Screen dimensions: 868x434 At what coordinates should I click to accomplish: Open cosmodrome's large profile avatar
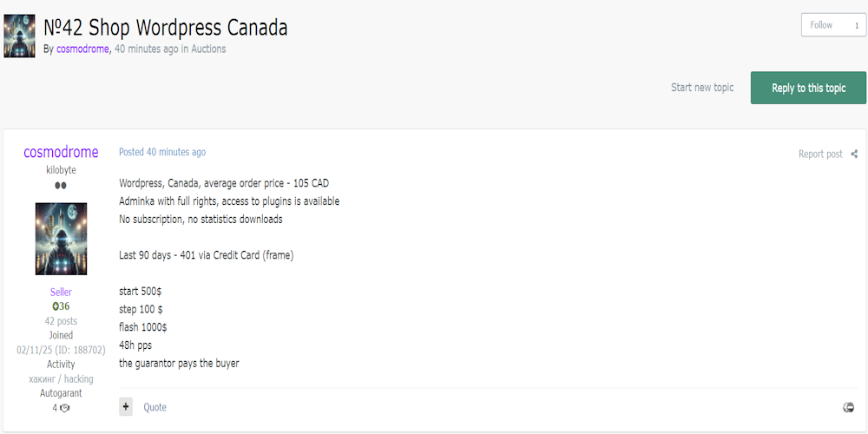coord(61,239)
